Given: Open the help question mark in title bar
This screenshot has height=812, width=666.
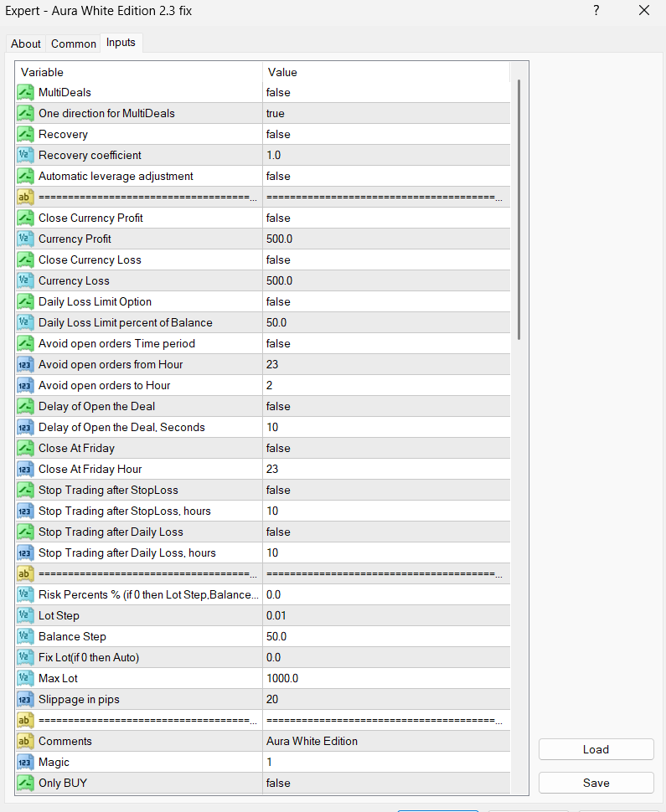Looking at the screenshot, I should coord(596,11).
